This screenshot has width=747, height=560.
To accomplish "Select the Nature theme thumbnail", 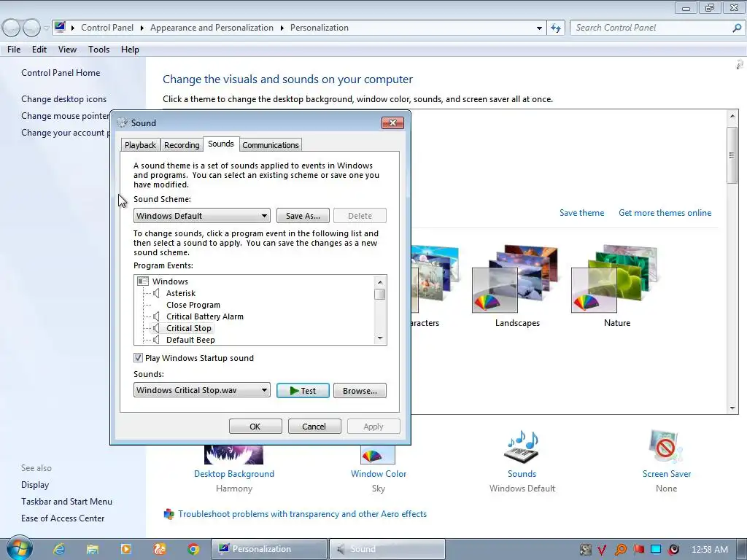I will click(x=615, y=279).
